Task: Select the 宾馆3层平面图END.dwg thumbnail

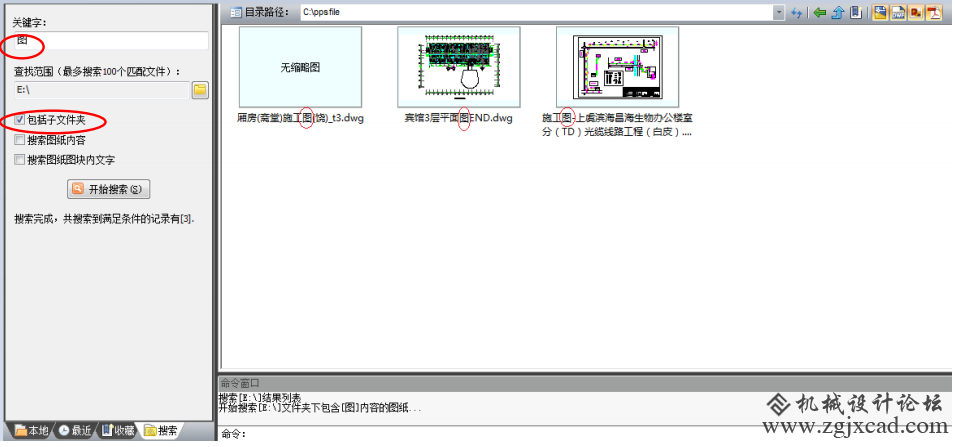Action: coord(459,67)
